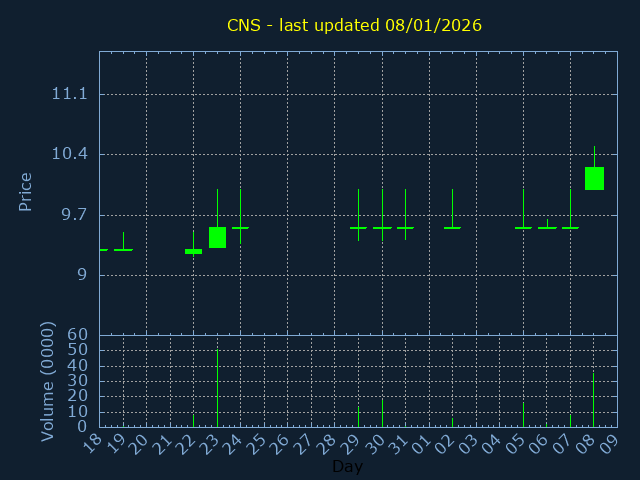Click the 60 volume axis label
Screen dimensions: 640x480
(x=77, y=335)
